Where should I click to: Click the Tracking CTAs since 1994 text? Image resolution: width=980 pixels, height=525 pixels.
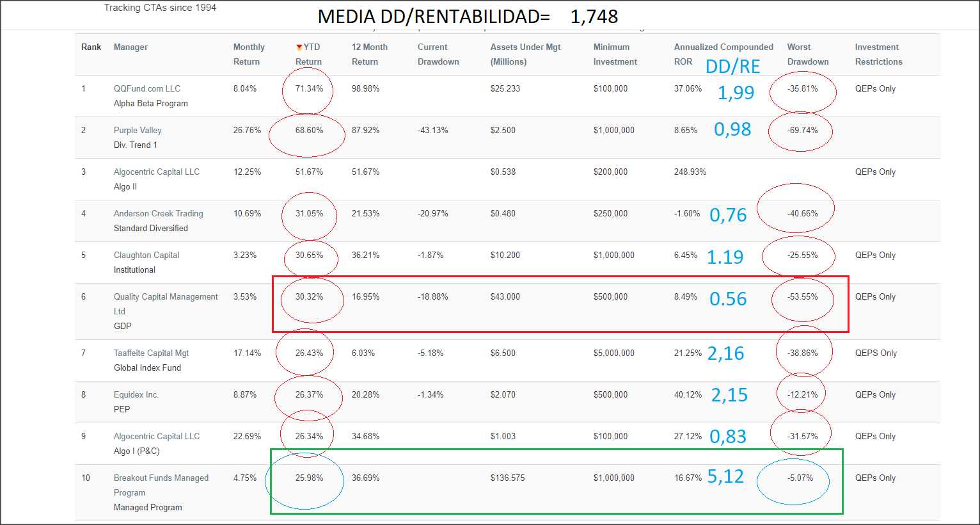(160, 8)
